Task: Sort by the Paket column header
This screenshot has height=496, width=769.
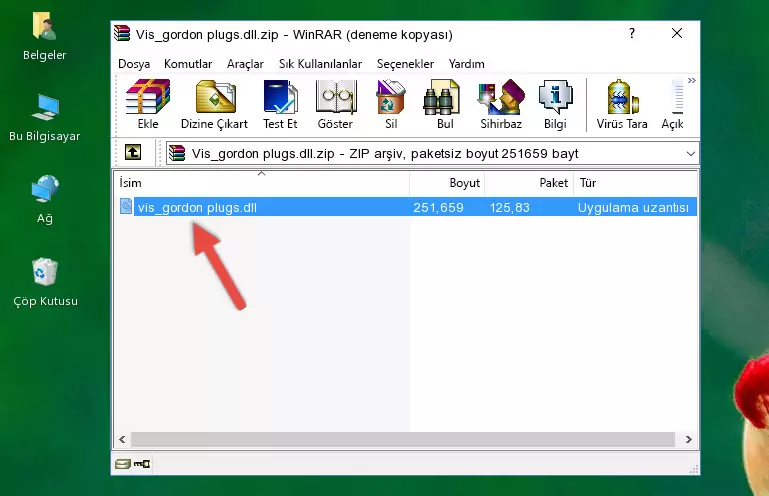Action: tap(529, 183)
